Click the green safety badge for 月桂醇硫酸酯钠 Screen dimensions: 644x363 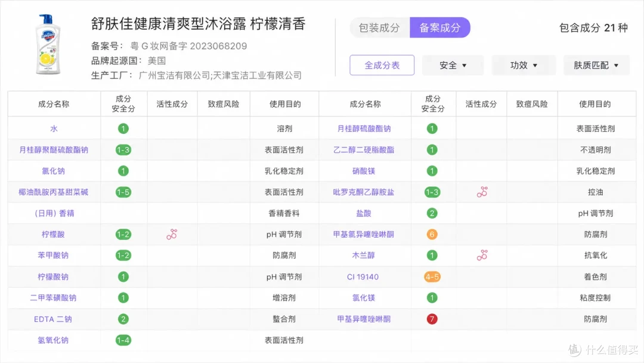click(432, 129)
